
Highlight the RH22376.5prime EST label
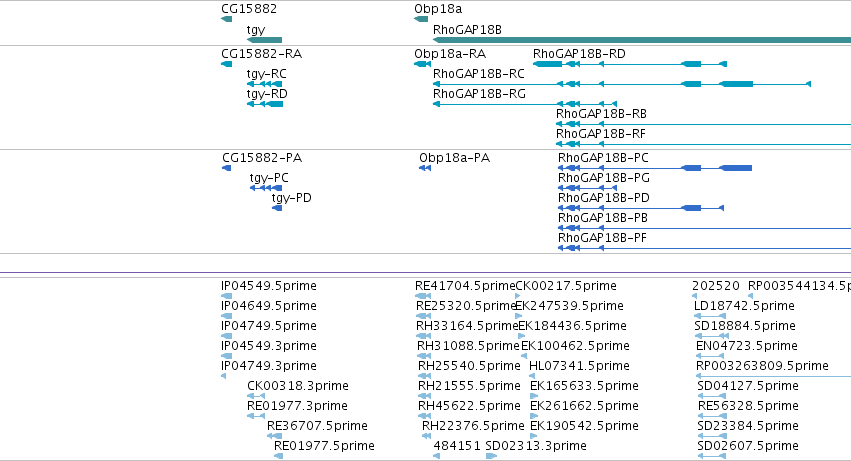(473, 427)
